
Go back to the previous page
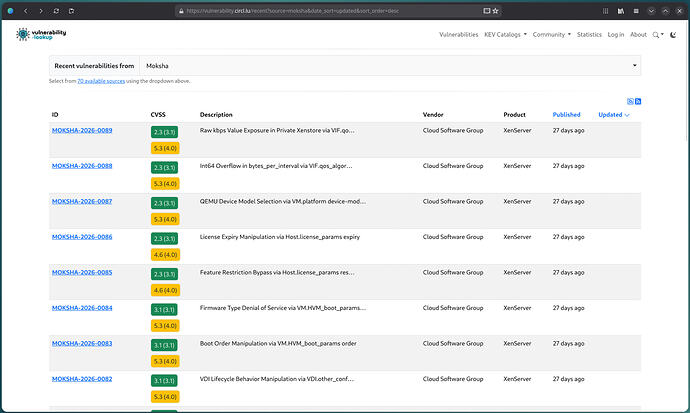(x=26, y=11)
